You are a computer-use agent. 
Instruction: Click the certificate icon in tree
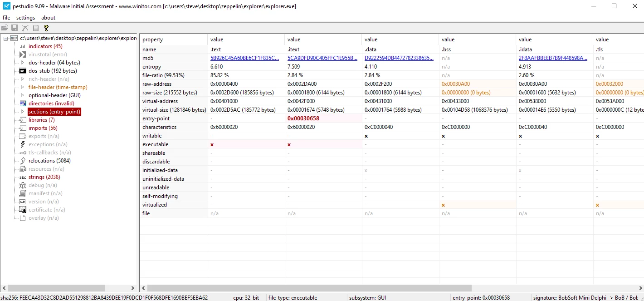[23, 210]
